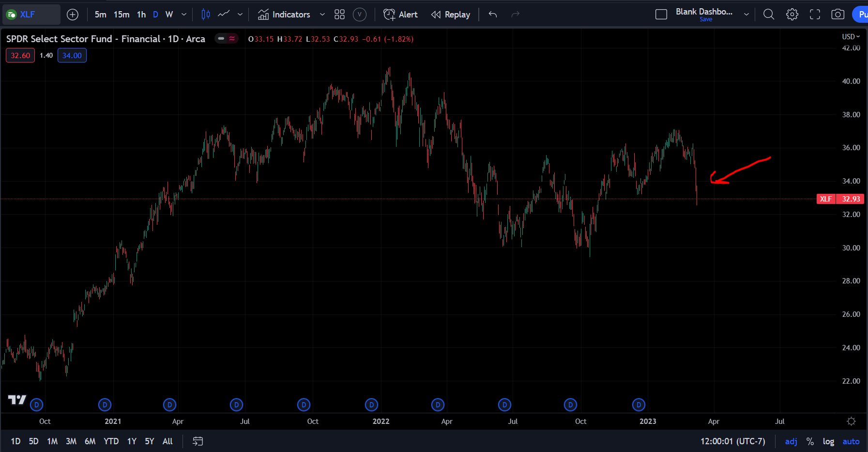Start bar Replay mode
Viewport: 868px width, 452px height.
coord(451,15)
